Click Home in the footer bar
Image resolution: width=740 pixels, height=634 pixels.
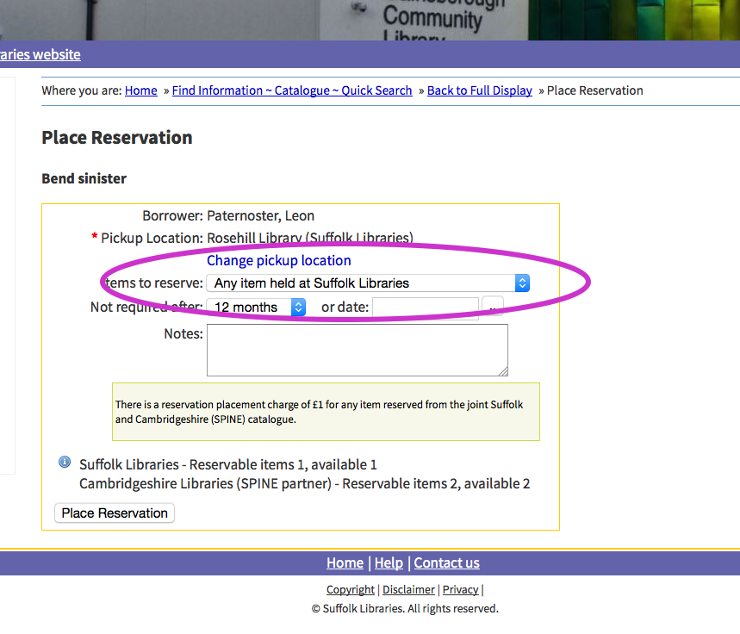[345, 563]
